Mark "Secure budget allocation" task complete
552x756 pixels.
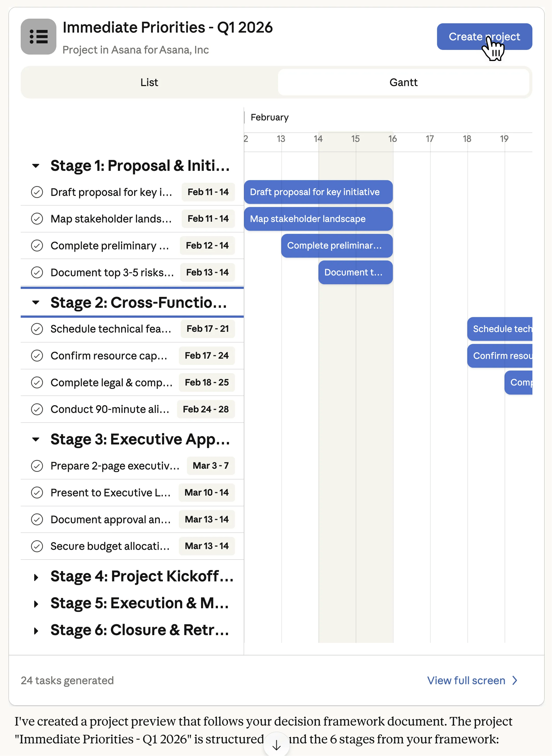[x=37, y=546]
